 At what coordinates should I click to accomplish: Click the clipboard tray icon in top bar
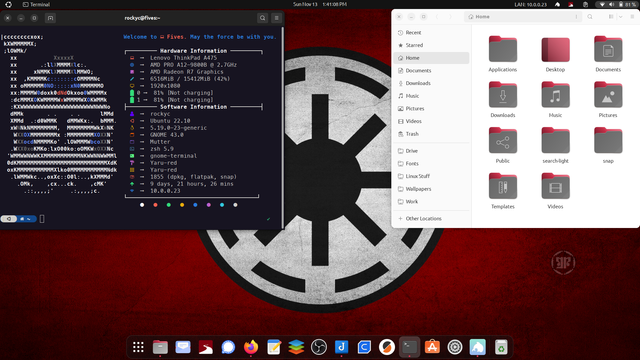pos(585,4)
